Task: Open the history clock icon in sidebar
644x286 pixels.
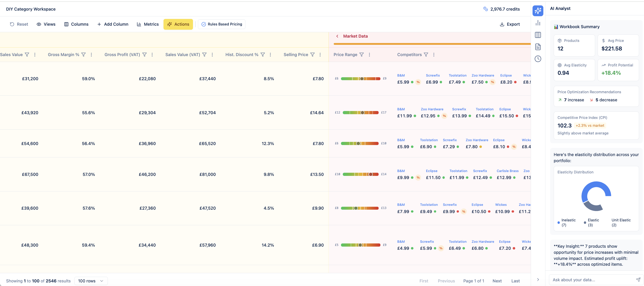Action: click(538, 59)
